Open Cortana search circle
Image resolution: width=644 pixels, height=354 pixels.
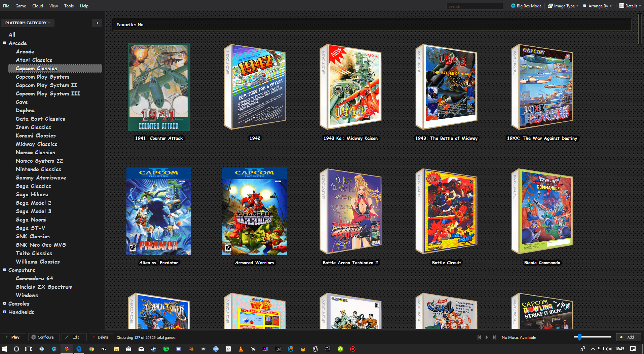click(x=16, y=349)
